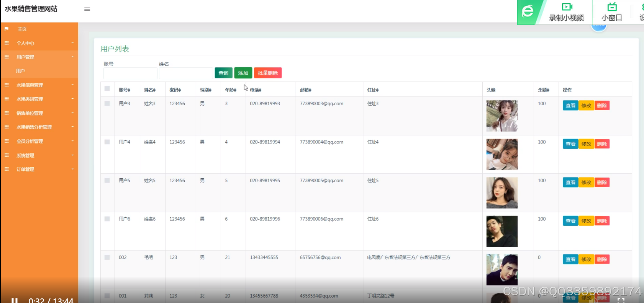This screenshot has width=644, height=303.
Task: Click the 录制小视频 record icon
Action: [x=567, y=7]
